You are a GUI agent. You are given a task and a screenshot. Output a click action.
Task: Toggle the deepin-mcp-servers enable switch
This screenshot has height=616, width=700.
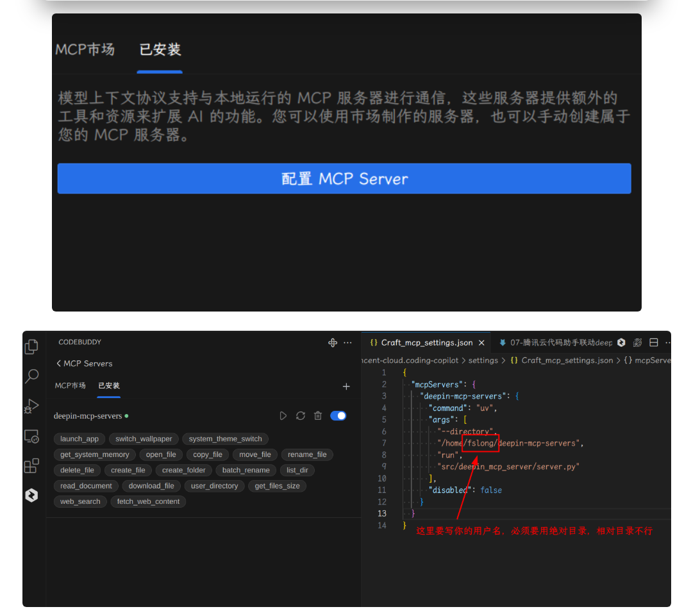[x=338, y=416]
